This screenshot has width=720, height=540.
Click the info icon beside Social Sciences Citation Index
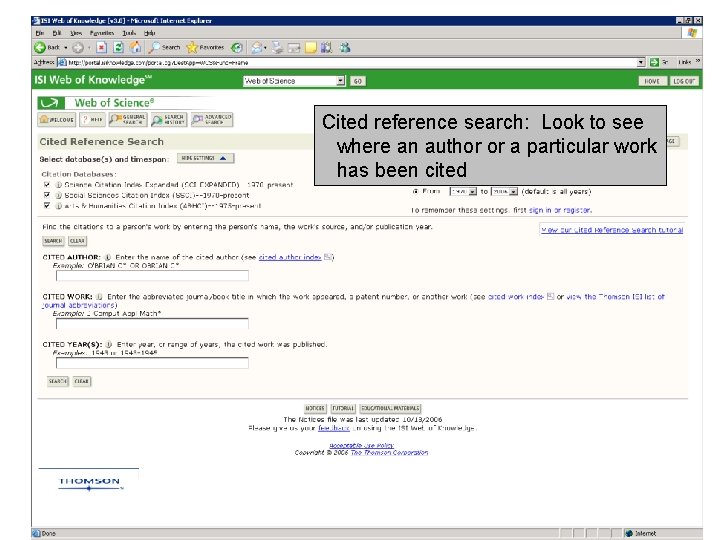tap(59, 195)
